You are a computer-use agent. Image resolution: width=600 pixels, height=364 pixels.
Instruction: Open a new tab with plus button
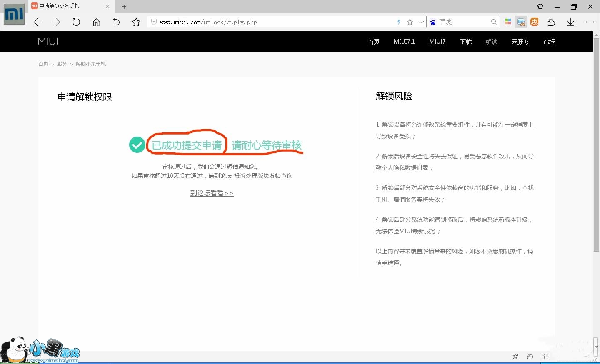(124, 6)
